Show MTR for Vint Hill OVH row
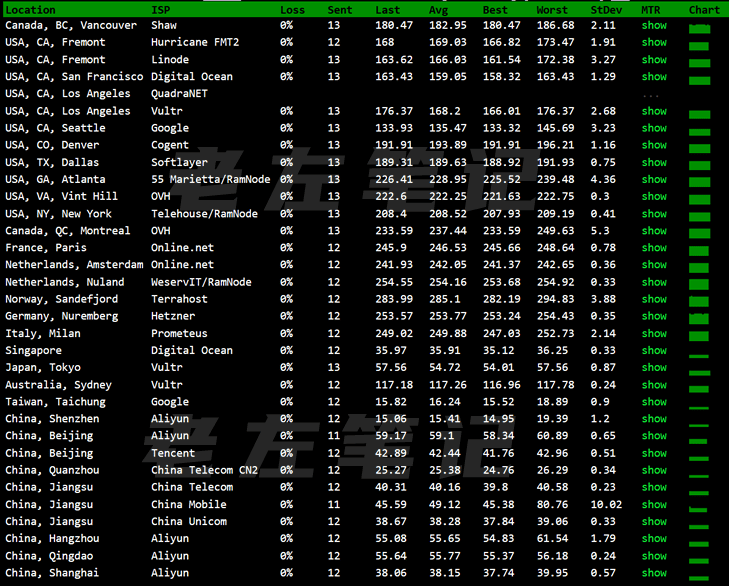 [654, 196]
